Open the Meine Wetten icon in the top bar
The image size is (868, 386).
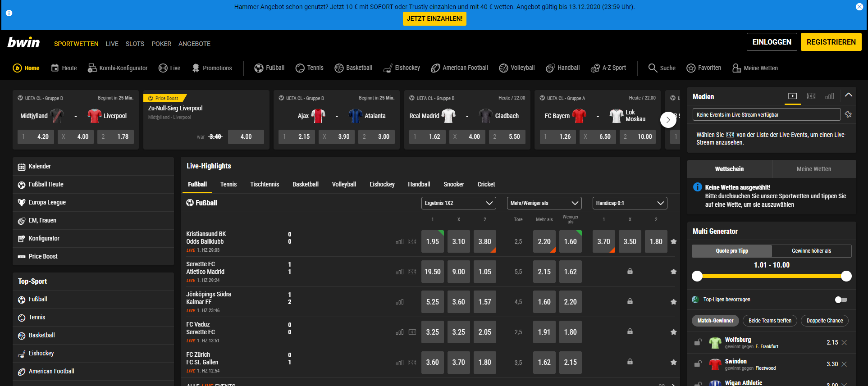736,68
